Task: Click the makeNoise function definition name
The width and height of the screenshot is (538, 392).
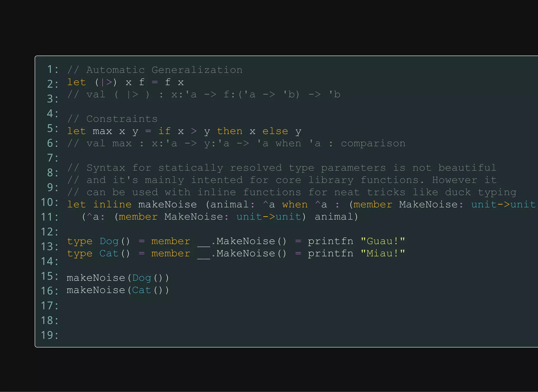Action: (167, 204)
